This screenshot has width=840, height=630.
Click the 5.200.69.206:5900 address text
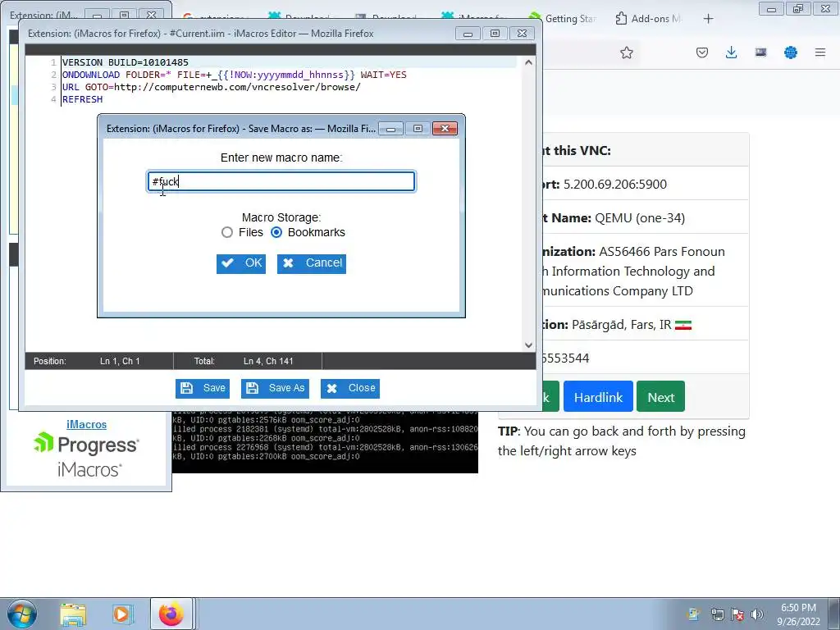point(615,185)
